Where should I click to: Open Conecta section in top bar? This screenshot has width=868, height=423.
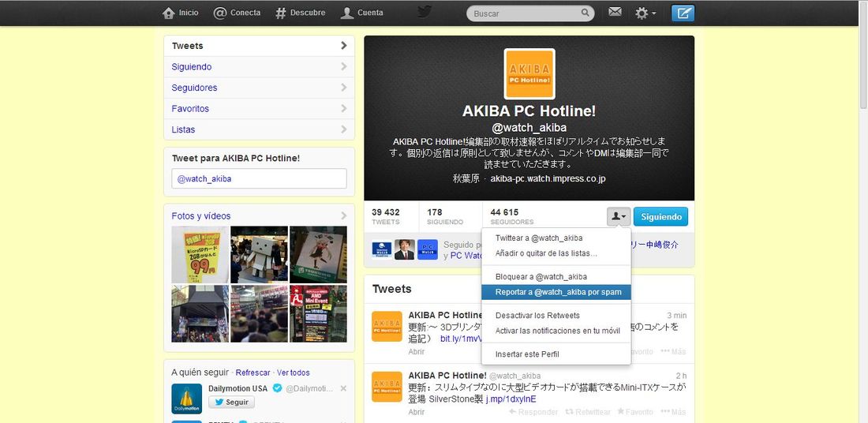click(x=237, y=13)
